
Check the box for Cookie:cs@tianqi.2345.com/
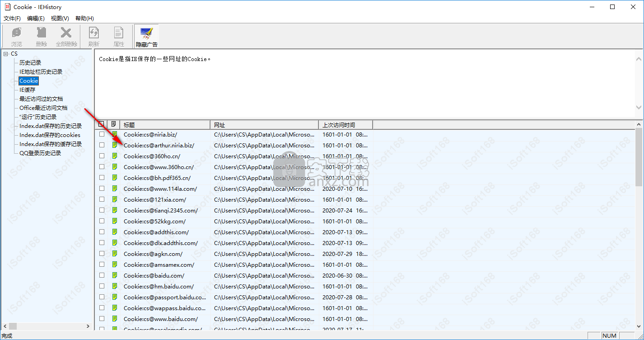coord(102,210)
